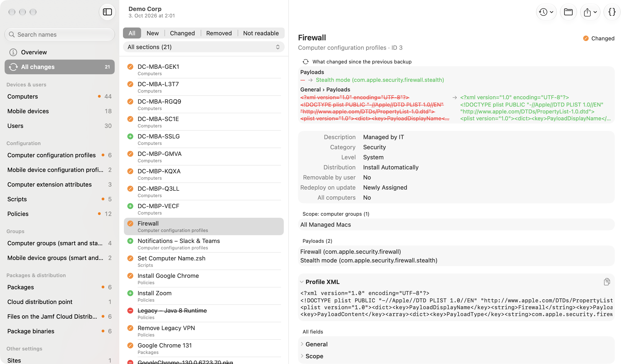Open Computers in the sidebar
The width and height of the screenshot is (624, 364).
60,97
